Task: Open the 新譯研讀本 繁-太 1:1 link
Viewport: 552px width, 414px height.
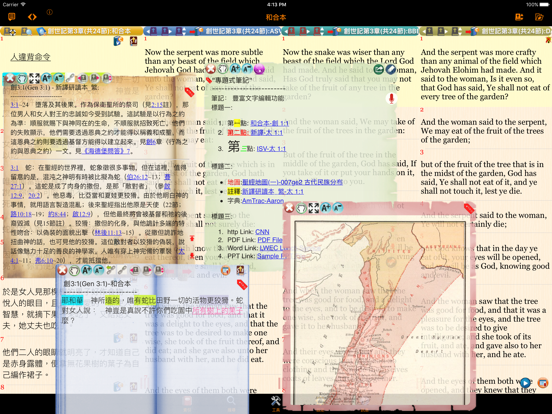Action: (x=272, y=191)
